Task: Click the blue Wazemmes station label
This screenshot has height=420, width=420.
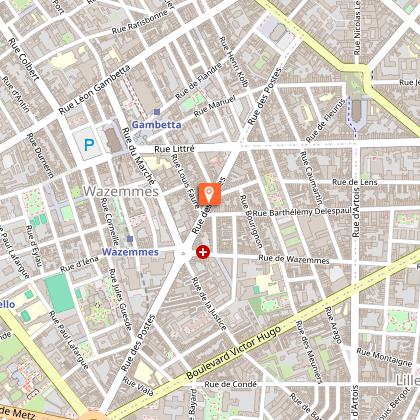Action: (x=130, y=252)
